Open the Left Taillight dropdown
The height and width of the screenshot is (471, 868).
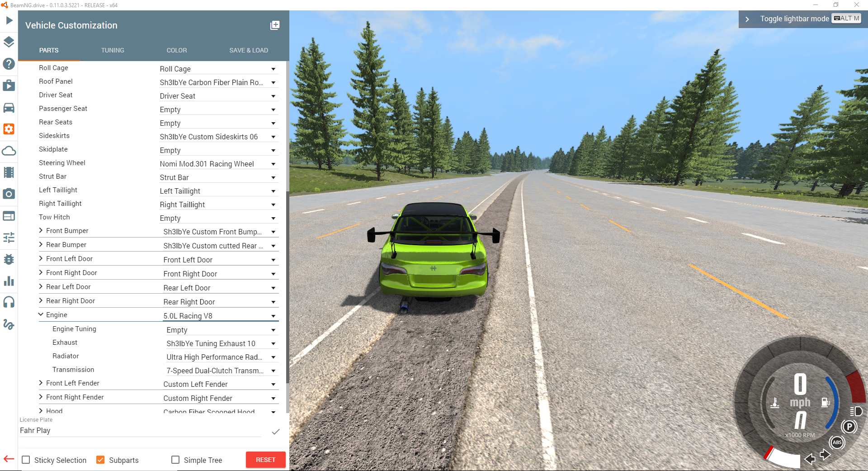(x=218, y=191)
